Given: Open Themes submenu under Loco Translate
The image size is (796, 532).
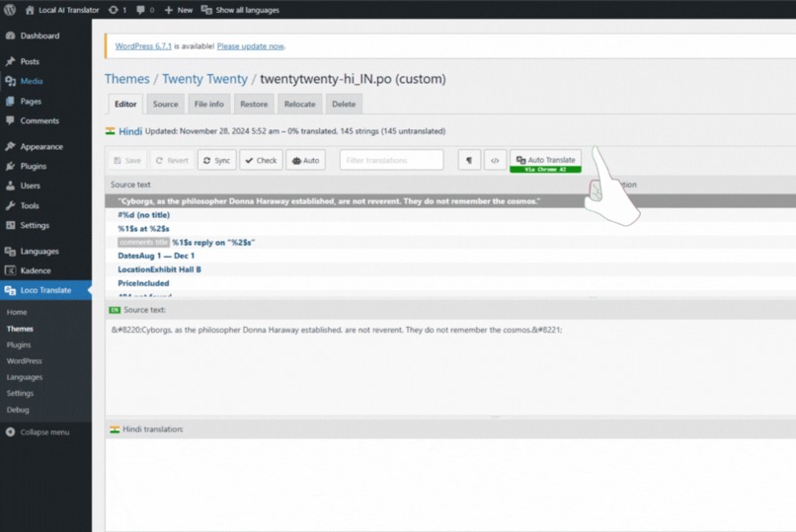Looking at the screenshot, I should tap(20, 329).
